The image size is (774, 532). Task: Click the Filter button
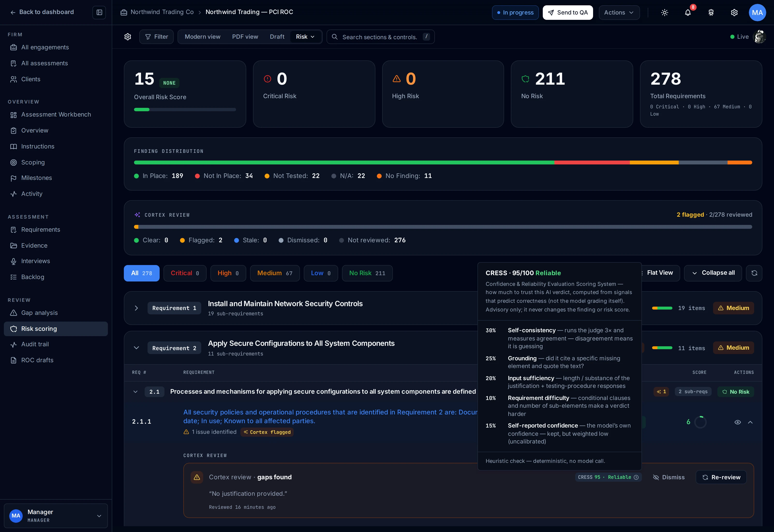coord(156,37)
